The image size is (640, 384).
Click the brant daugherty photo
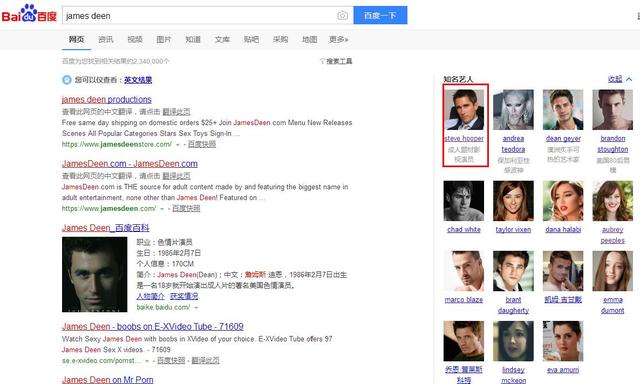[x=513, y=271]
